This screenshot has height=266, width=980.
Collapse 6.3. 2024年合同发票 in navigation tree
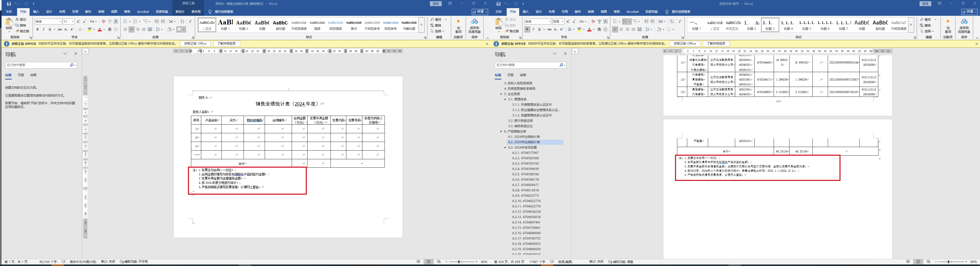(x=505, y=148)
